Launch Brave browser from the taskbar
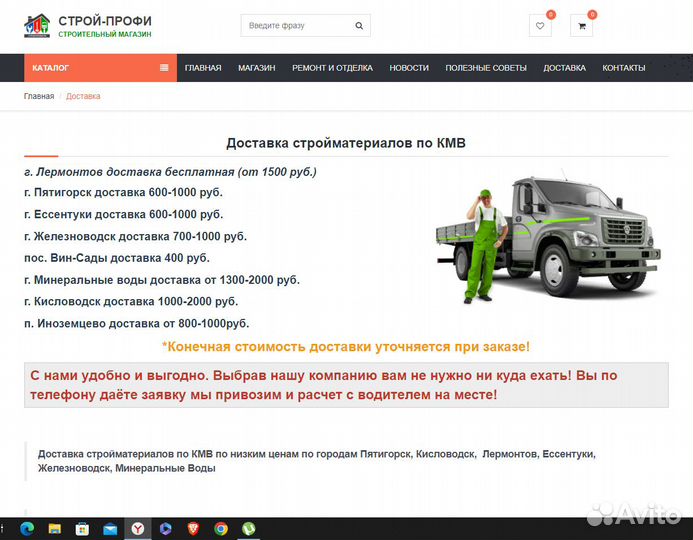The width and height of the screenshot is (693, 540). [193, 529]
